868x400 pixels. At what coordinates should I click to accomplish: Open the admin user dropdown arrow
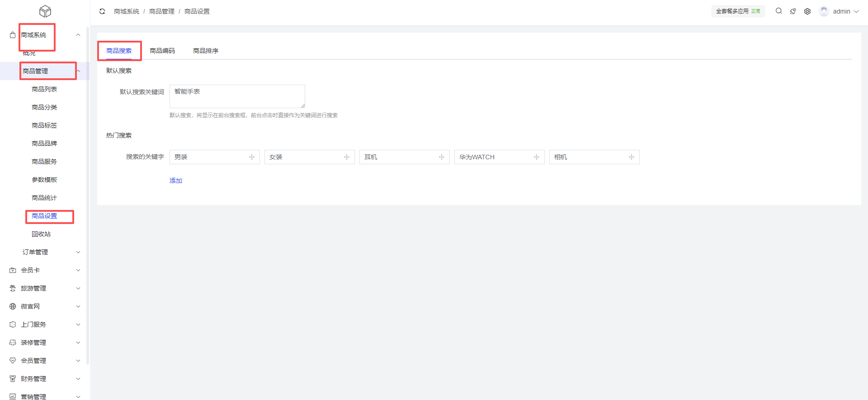[856, 11]
